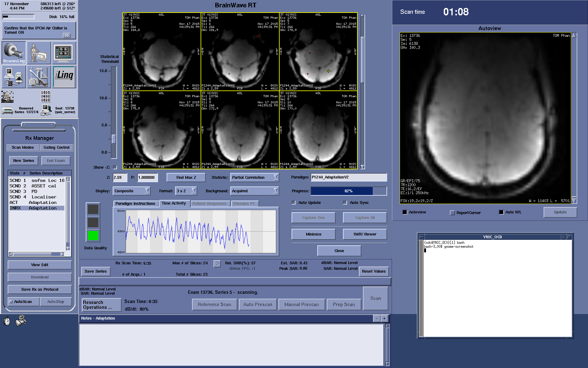Click the film printer icon
This screenshot has height=368, width=588.
[x=7, y=110]
